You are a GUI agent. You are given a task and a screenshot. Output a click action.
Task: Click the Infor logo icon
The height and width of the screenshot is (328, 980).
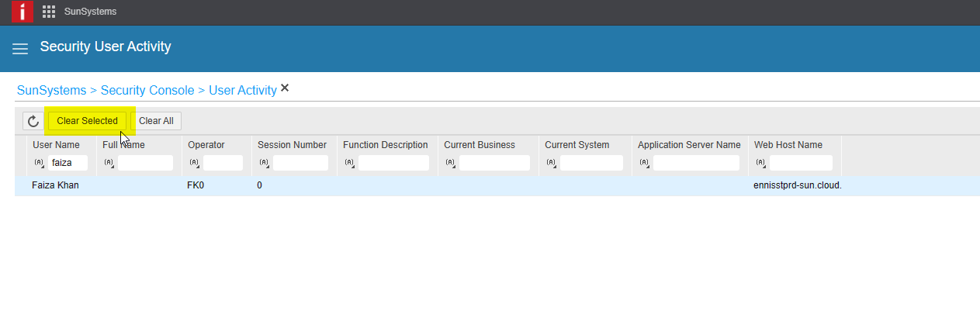click(23, 12)
